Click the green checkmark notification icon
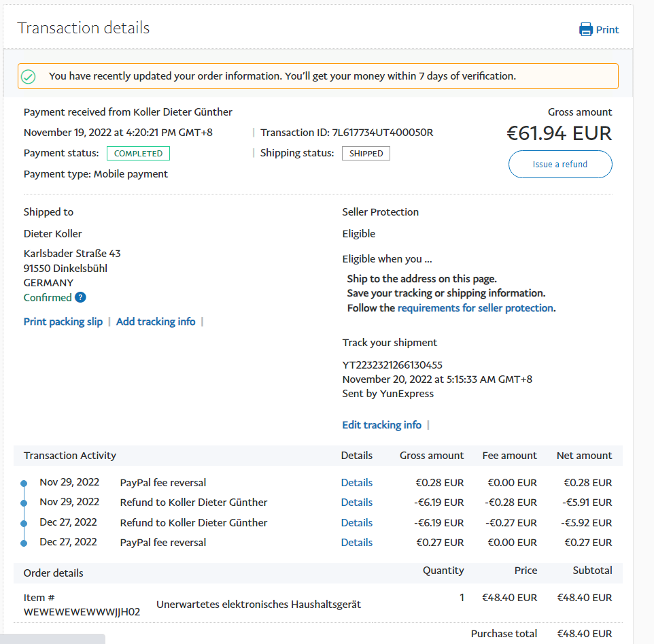Viewport: 654px width, 644px height. click(29, 76)
